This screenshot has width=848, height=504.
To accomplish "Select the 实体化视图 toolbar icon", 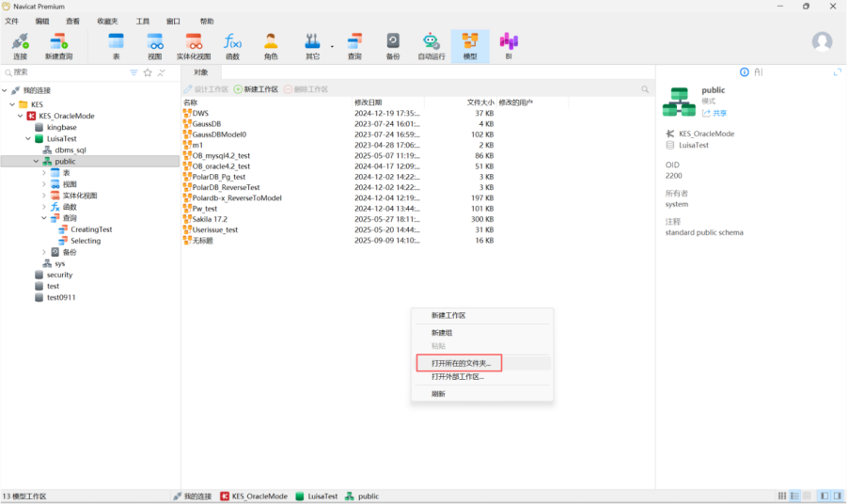I will click(194, 44).
